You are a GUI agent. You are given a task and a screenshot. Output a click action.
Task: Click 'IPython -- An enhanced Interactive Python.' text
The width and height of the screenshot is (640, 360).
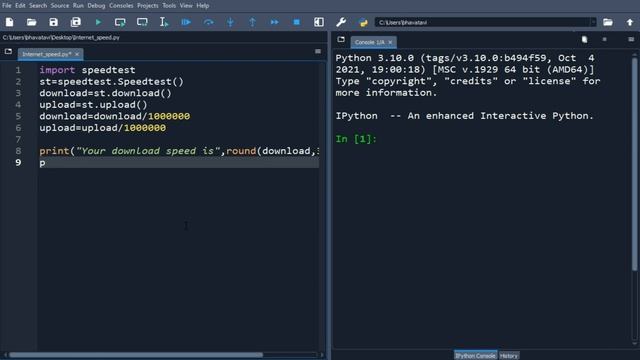pyautogui.click(x=464, y=116)
